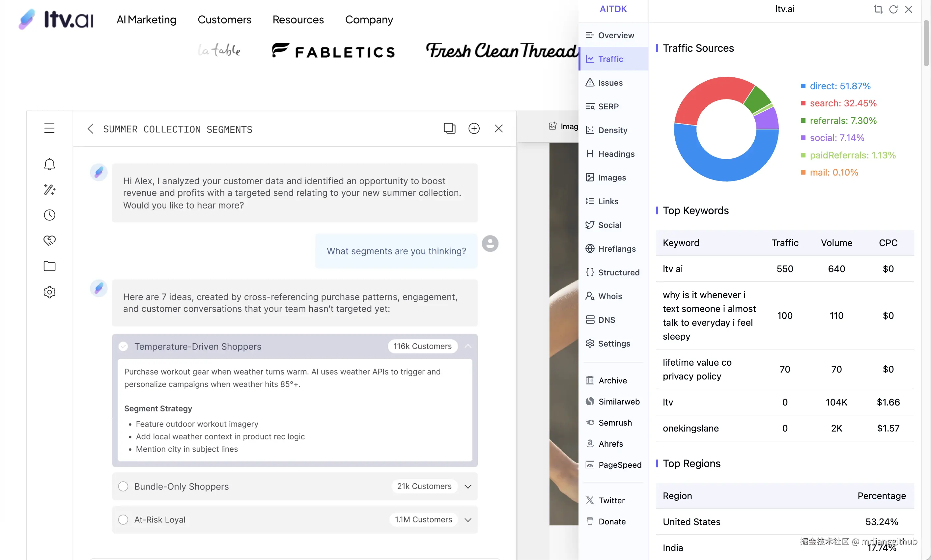931x560 pixels.
Task: Click the AITDK panel crop icon
Action: point(878,10)
